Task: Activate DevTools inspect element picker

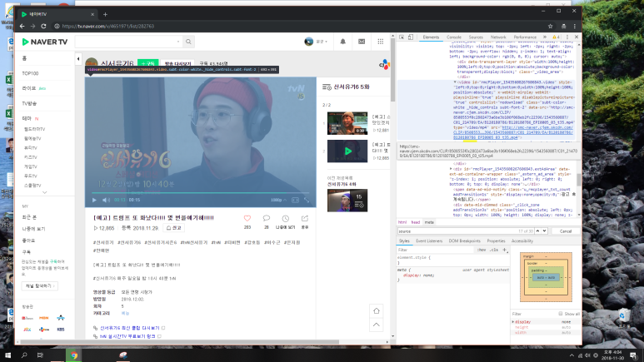Action: (402, 37)
